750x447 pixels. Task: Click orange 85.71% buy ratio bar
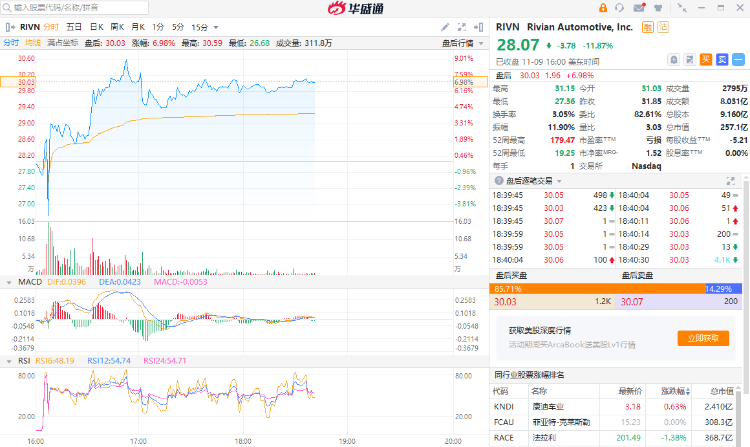[x=597, y=289]
